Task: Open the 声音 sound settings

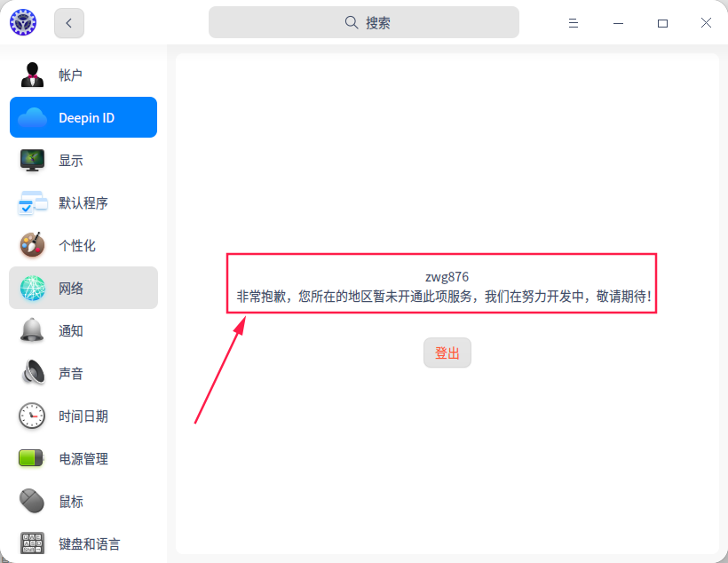Action: [x=83, y=373]
